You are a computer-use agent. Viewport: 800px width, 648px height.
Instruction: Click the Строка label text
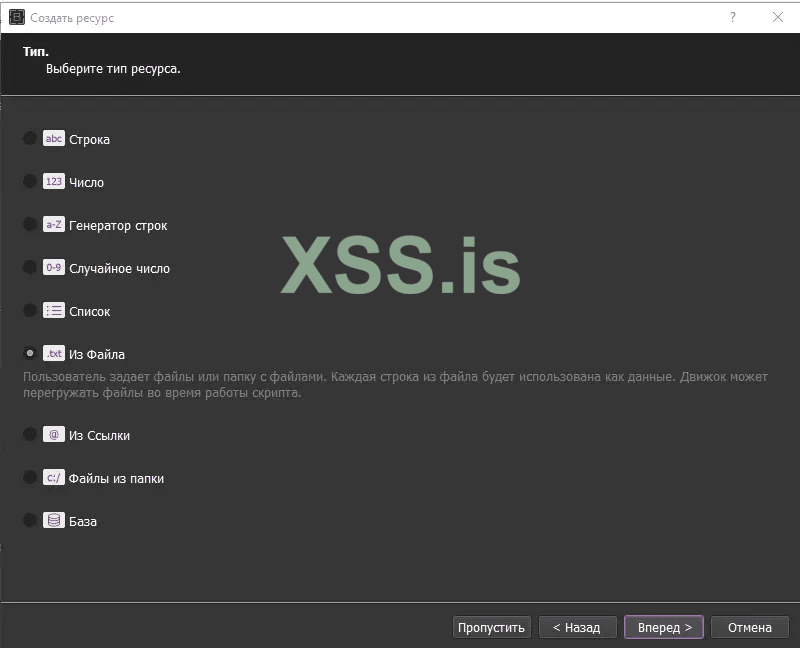[x=89, y=139]
